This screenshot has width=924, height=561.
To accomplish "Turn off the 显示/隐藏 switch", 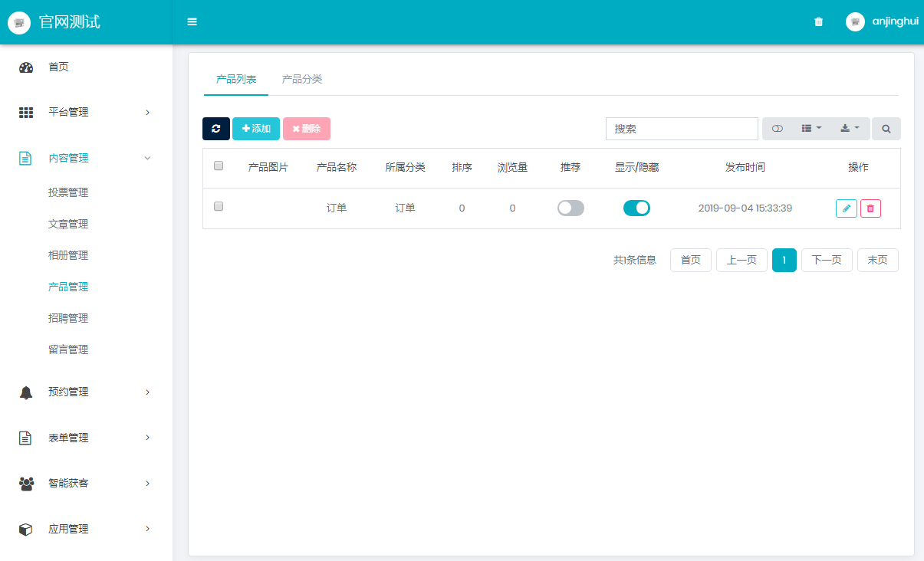I will pyautogui.click(x=636, y=208).
